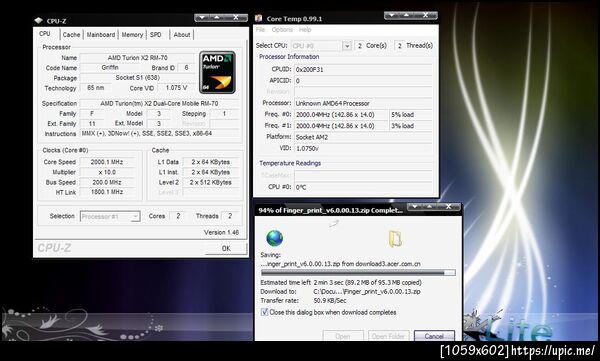This screenshot has width=600, height=361.
Task: Click the Name field AMD Turion X2 RM-70
Action: [x=137, y=58]
